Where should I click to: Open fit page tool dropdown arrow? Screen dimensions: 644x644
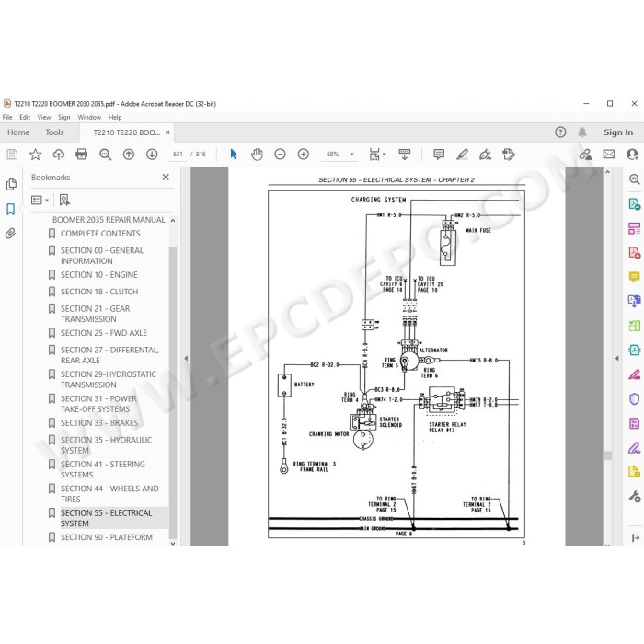click(385, 155)
